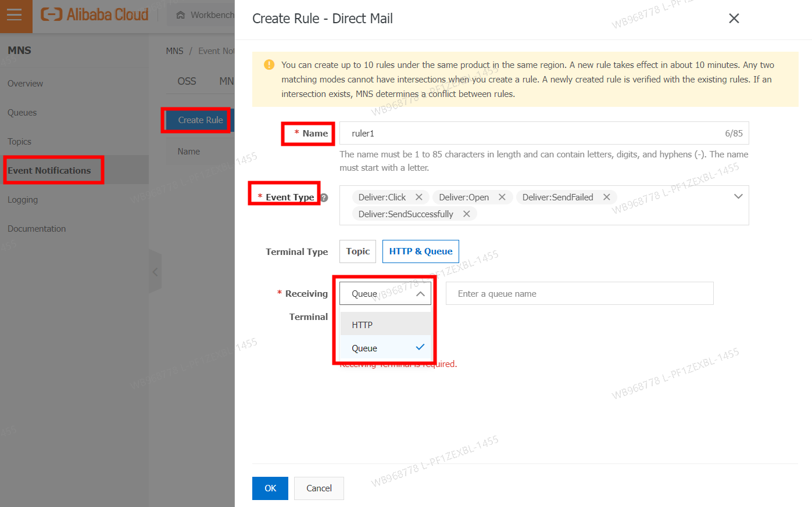Switch to the OSS tab

point(187,81)
